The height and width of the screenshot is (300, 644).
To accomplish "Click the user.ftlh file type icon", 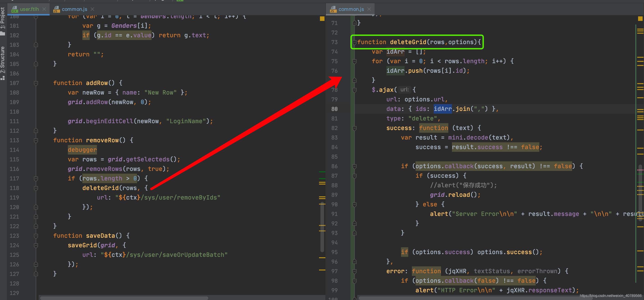I will point(15,9).
